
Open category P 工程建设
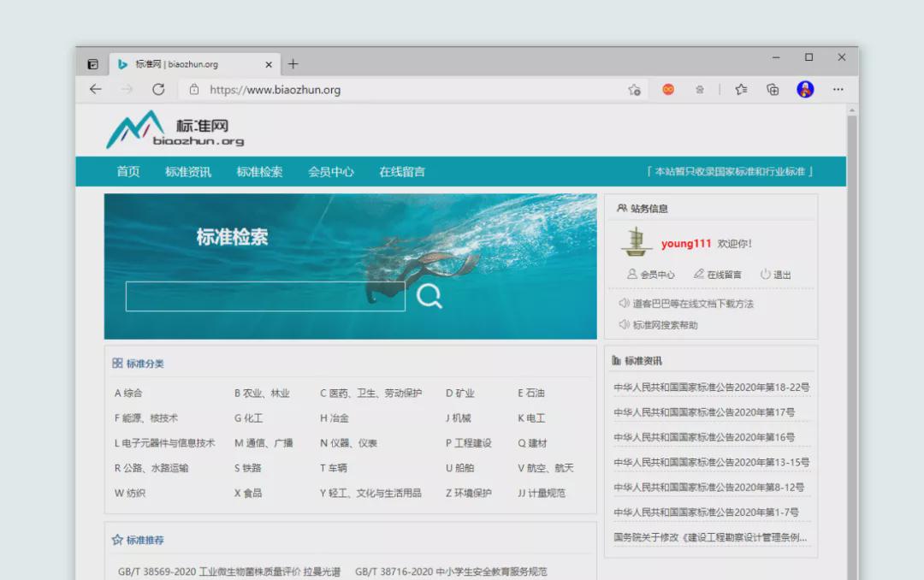click(x=469, y=443)
